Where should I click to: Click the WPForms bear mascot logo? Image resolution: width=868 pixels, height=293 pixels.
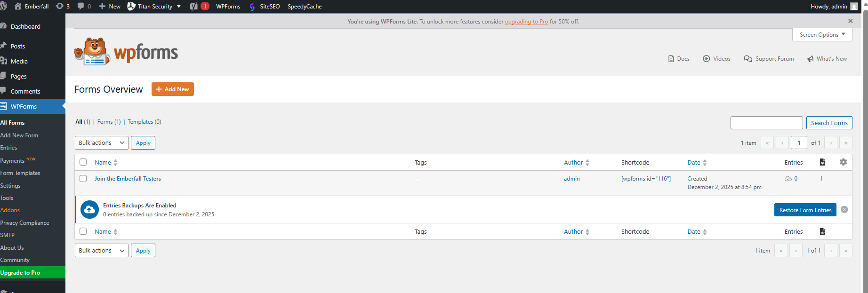click(x=93, y=52)
